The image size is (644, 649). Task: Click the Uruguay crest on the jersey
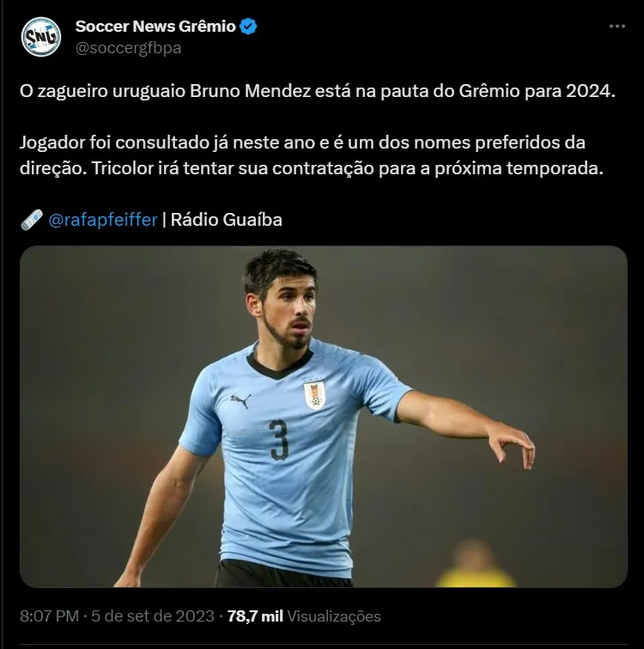click(x=314, y=395)
